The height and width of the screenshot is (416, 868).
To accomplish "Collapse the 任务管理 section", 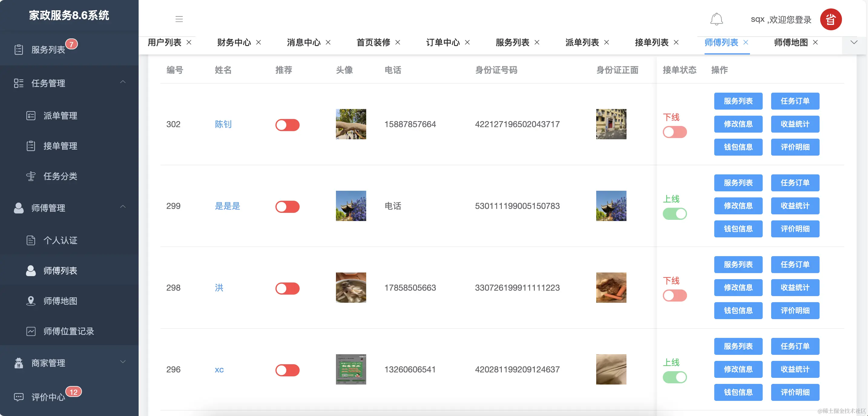I will coord(123,83).
